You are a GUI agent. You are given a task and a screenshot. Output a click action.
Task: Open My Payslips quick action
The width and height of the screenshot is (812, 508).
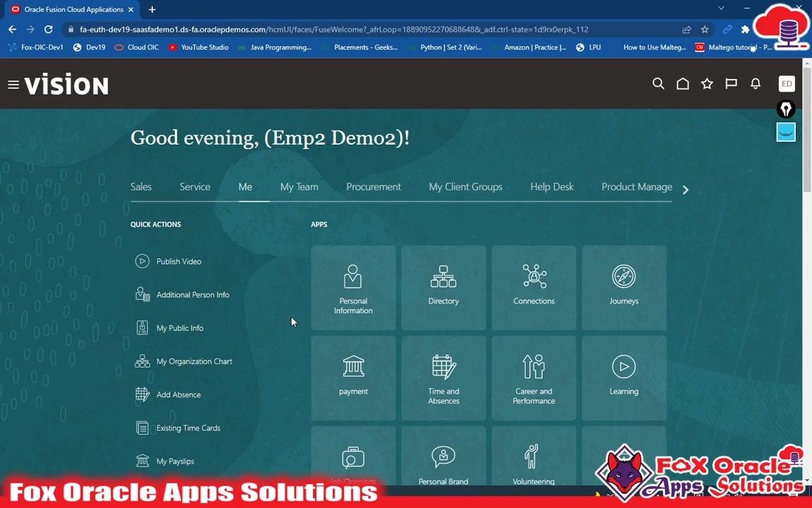[x=165, y=461]
